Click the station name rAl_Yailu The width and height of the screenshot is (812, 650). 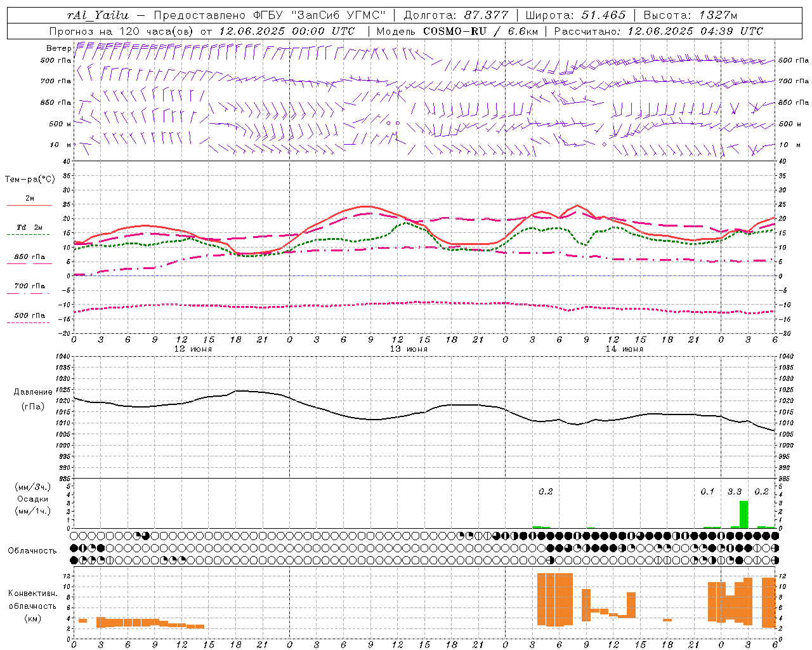click(98, 15)
